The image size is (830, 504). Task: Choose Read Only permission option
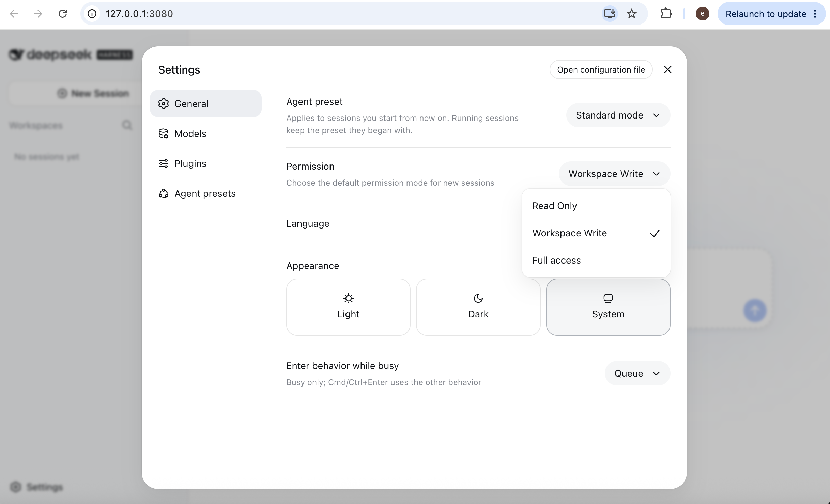pos(596,206)
